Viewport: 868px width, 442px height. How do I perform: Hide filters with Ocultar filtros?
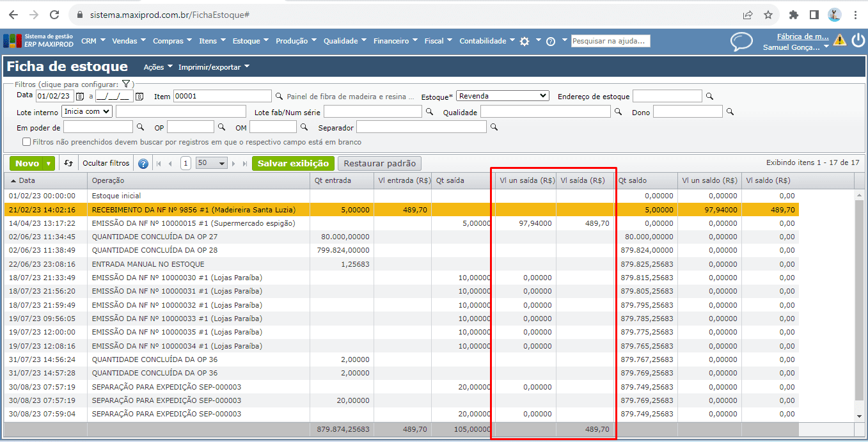[106, 163]
